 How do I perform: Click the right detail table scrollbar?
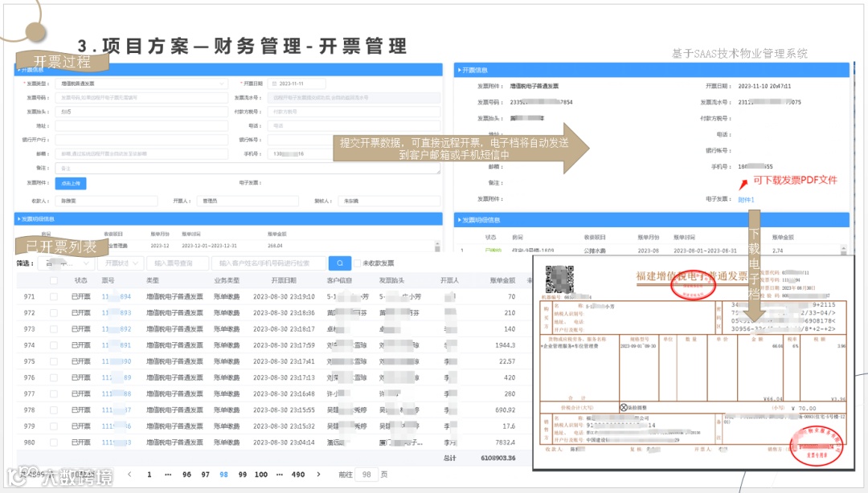(x=844, y=250)
